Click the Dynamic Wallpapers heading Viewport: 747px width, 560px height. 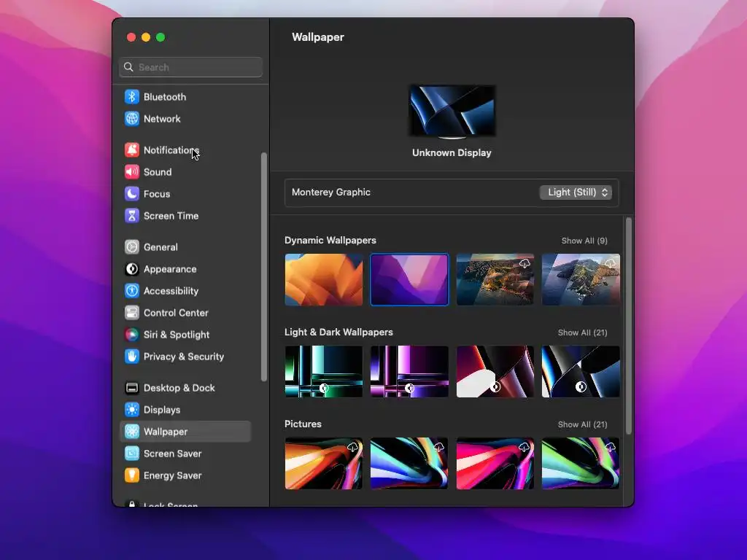click(330, 241)
